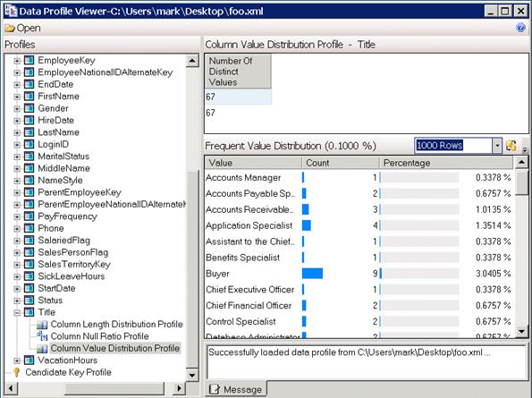Expand the PayFrequency node
The width and height of the screenshot is (532, 398).
17,216
